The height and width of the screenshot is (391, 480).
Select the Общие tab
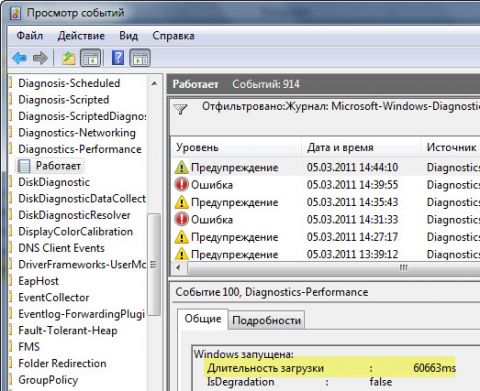[203, 319]
